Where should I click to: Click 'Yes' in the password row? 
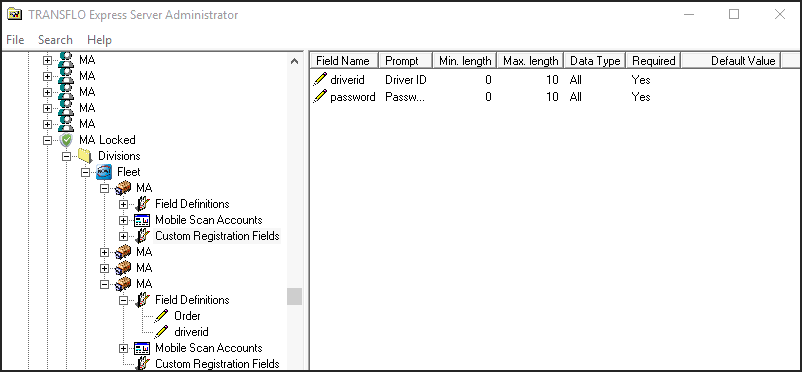click(641, 97)
